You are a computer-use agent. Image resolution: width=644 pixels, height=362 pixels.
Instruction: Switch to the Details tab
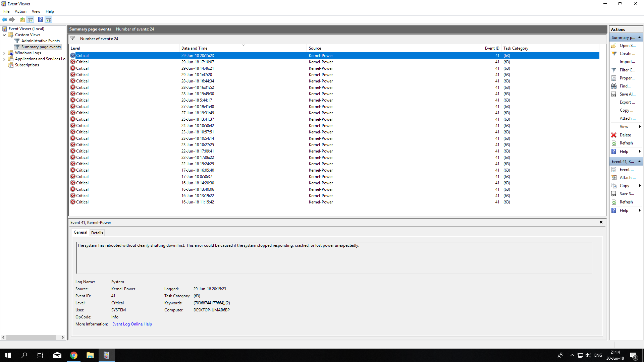pos(97,233)
